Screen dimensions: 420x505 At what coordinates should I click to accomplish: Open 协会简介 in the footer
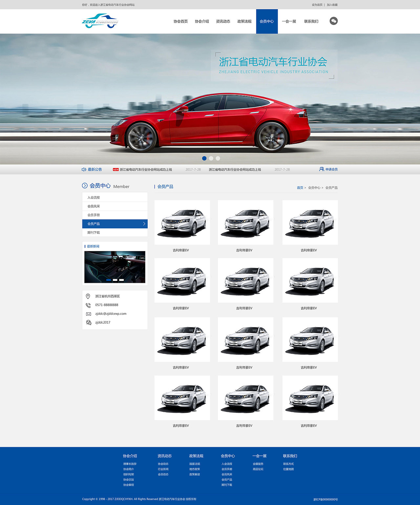coord(129,469)
